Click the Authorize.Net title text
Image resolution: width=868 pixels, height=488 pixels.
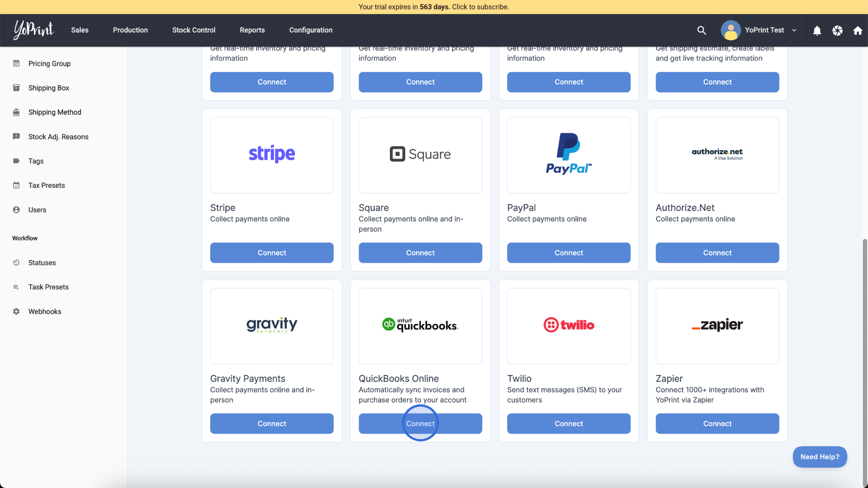pos(685,208)
